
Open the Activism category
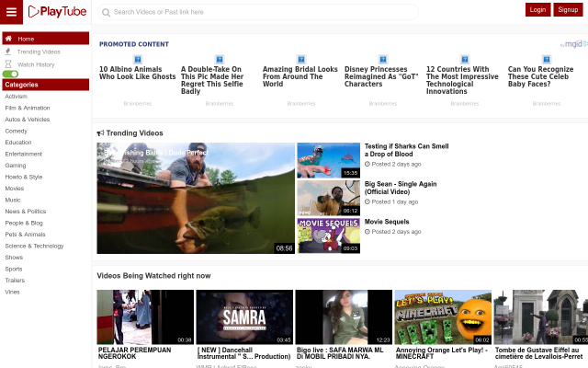17,97
